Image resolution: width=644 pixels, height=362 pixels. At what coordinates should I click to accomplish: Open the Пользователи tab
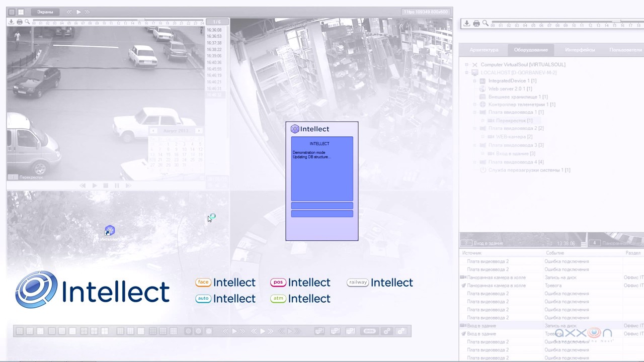click(625, 50)
